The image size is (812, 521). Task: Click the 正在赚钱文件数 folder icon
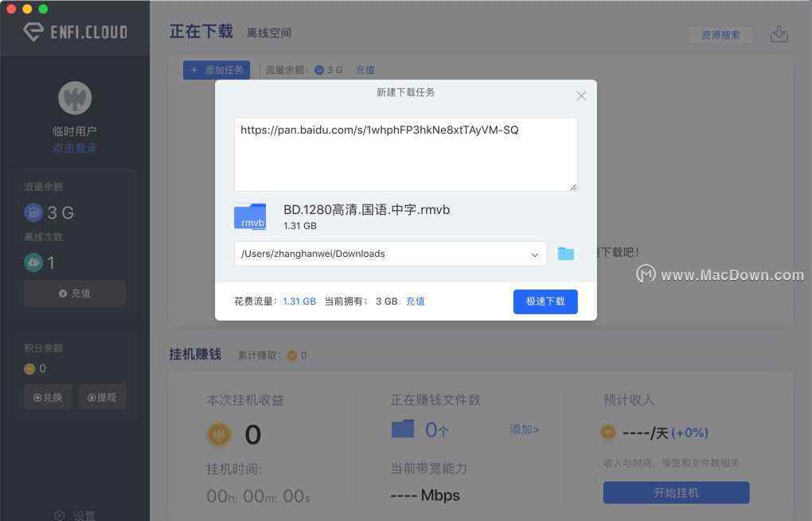tap(402, 429)
